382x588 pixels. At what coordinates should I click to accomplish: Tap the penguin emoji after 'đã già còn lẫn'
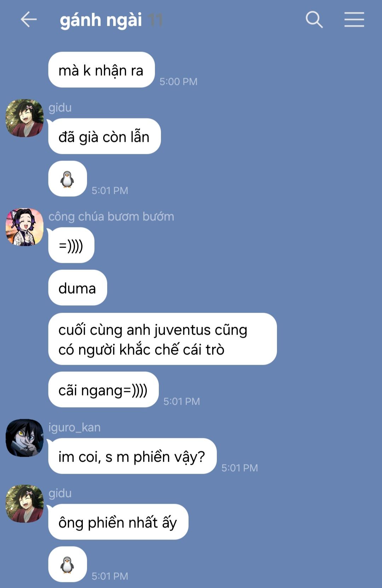(67, 179)
